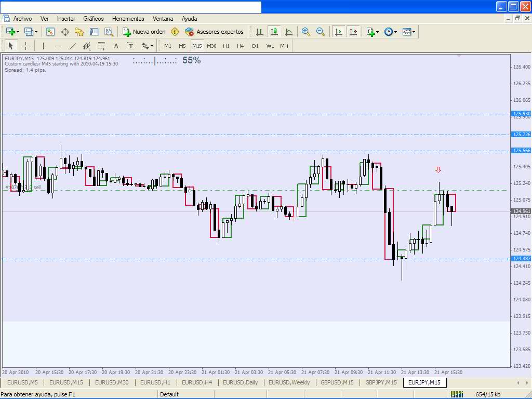Zoom in on the chart
532x399 pixels.
click(x=305, y=32)
